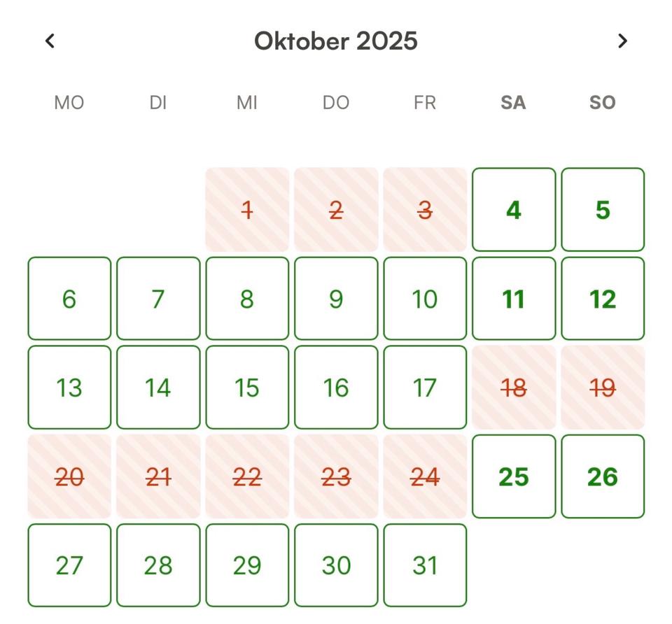This screenshot has width=672, height=624.
Task: Click the last day, October 31
Action: [x=425, y=565]
